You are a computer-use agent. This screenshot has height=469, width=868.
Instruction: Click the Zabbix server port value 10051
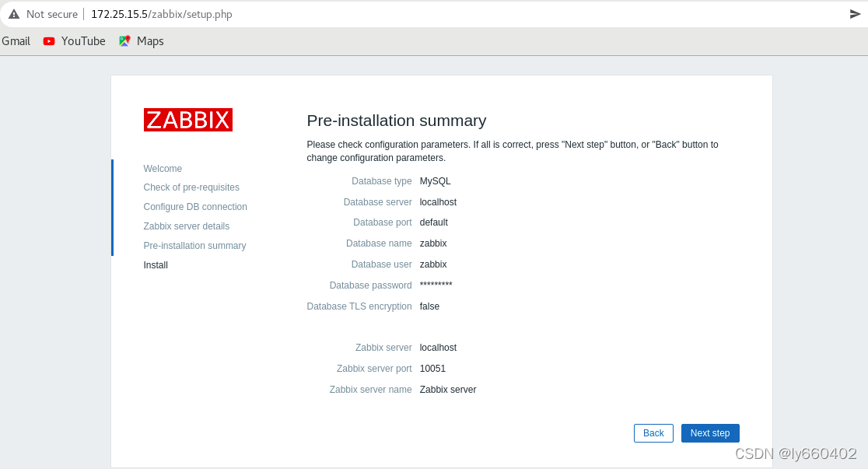[x=432, y=368]
